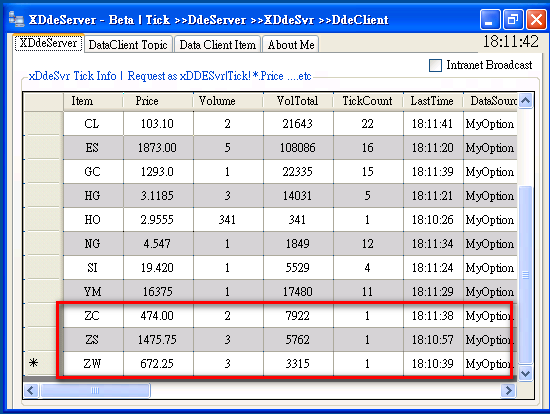Select the SI item cell

coord(93,268)
